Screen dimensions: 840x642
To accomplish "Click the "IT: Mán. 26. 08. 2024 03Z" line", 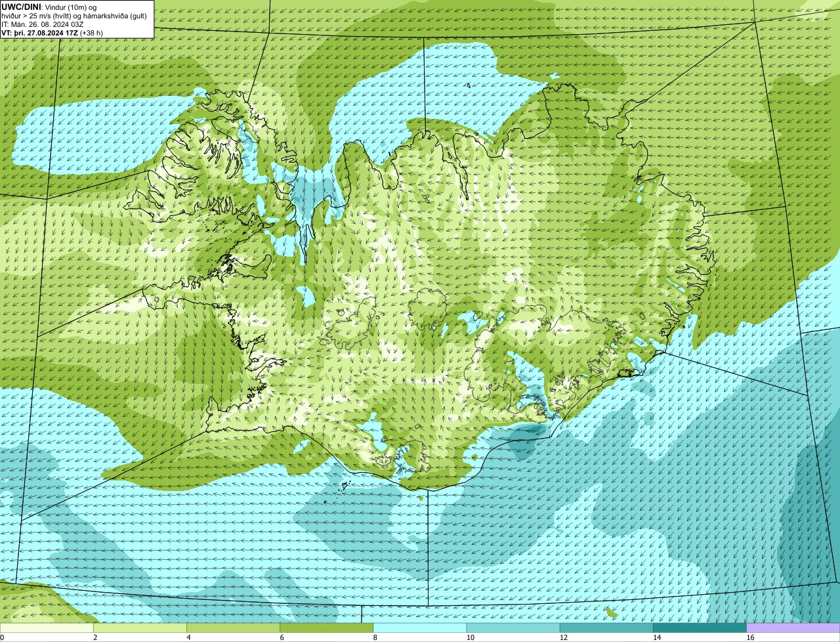I will pyautogui.click(x=43, y=24).
